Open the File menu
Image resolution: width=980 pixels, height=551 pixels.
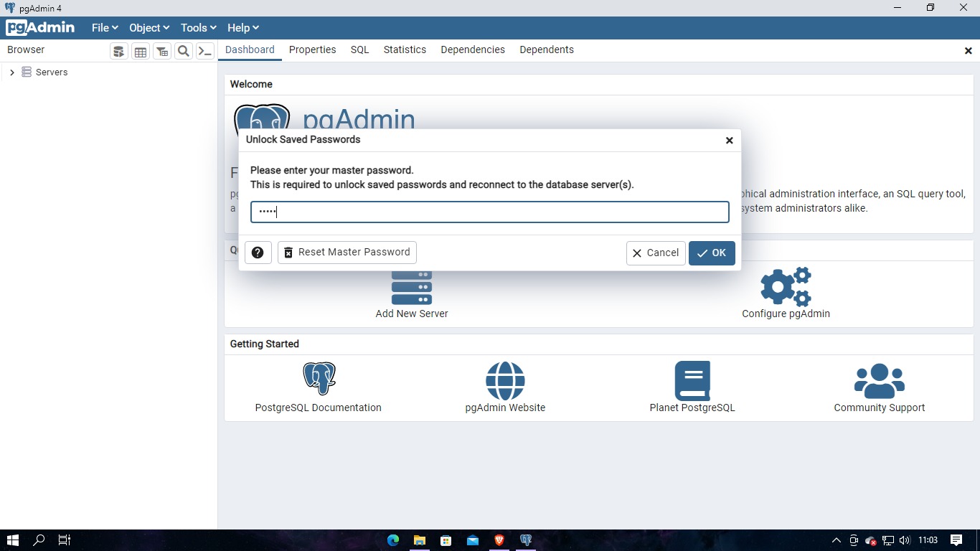pyautogui.click(x=105, y=28)
